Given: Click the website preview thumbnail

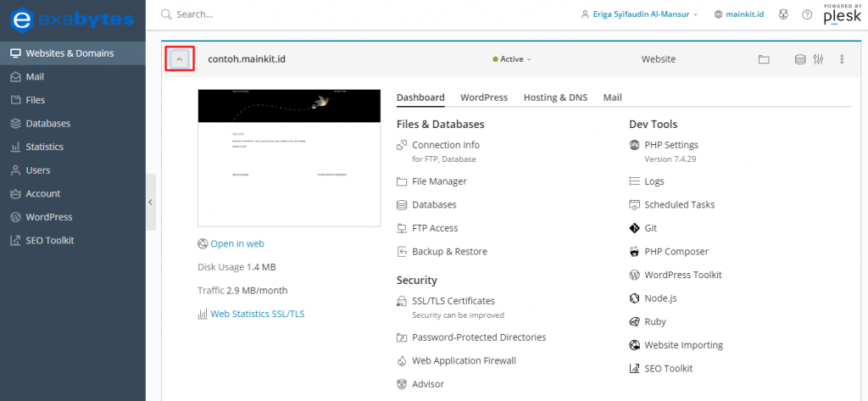Looking at the screenshot, I should tap(289, 158).
